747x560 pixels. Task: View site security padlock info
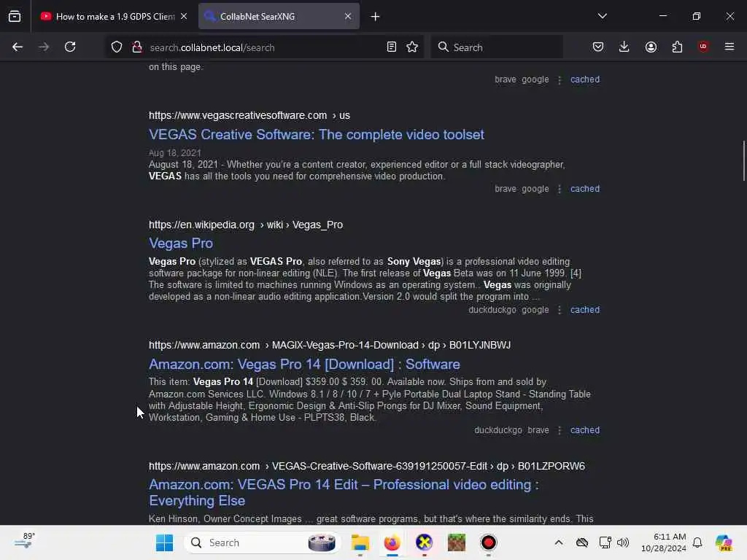coord(137,47)
